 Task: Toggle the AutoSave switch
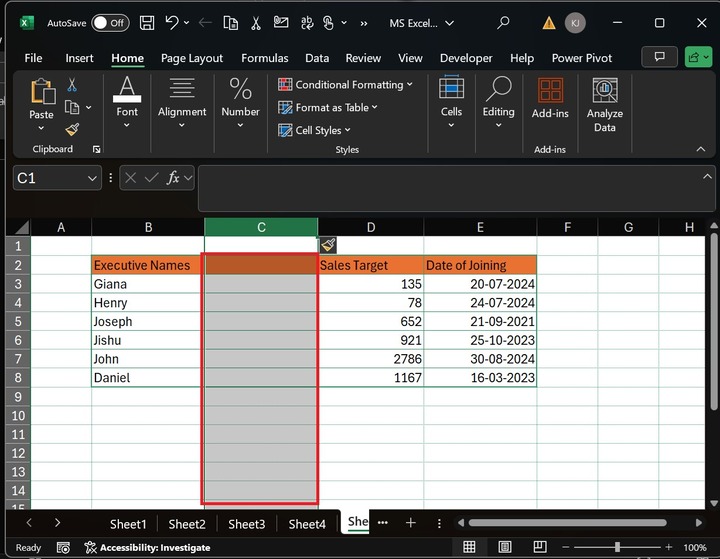[x=109, y=22]
